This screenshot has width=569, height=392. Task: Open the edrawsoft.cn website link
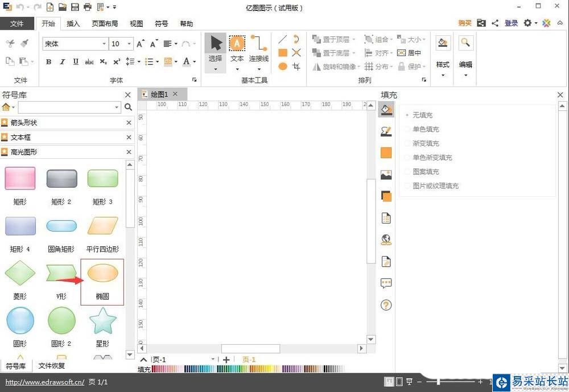point(45,382)
